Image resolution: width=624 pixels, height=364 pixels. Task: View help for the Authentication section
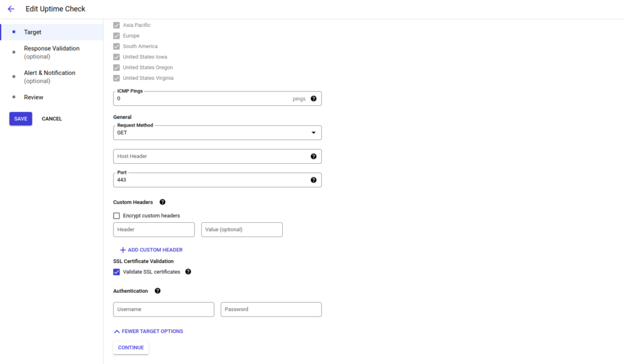[157, 290]
